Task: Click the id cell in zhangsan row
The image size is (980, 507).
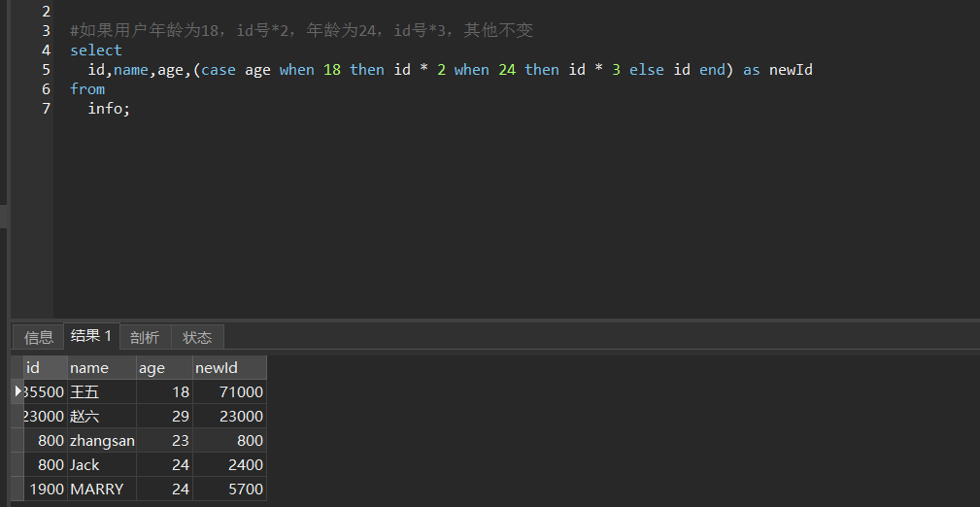Action: (x=45, y=441)
